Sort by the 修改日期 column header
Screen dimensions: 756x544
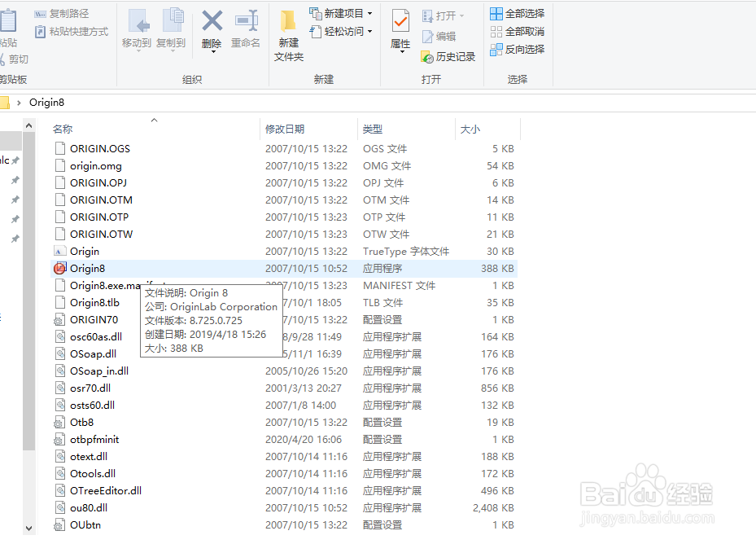click(x=285, y=129)
